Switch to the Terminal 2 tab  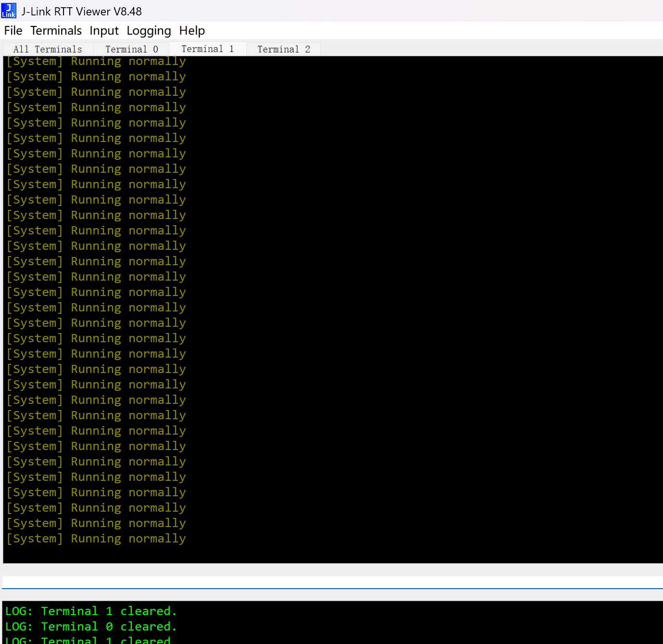coord(283,49)
